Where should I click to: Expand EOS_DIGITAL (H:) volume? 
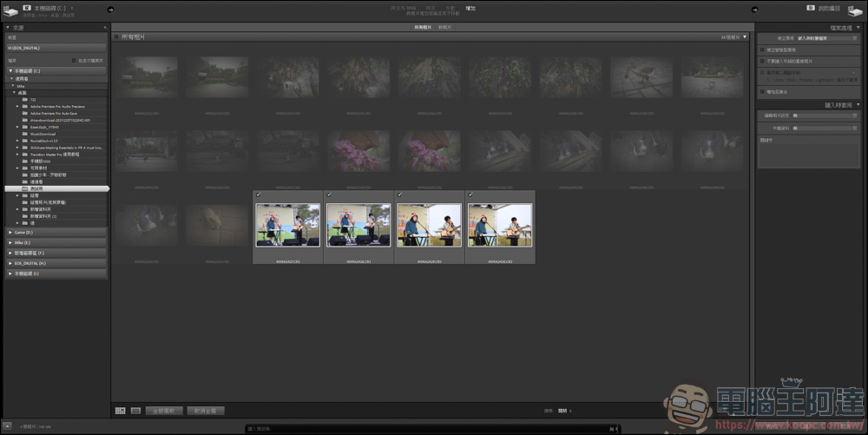coord(10,263)
